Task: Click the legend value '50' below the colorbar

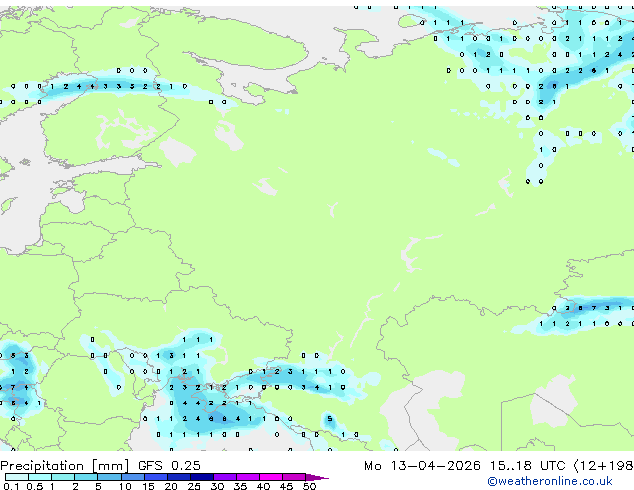Action: click(x=309, y=486)
